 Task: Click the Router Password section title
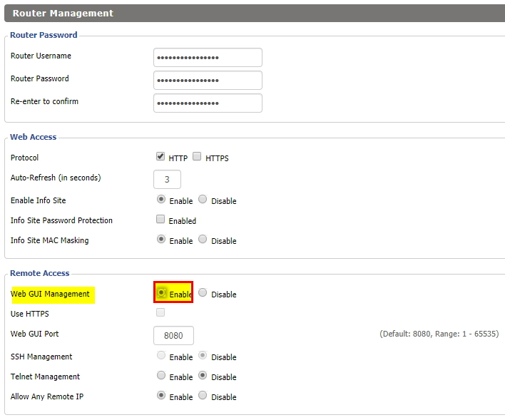click(x=44, y=35)
